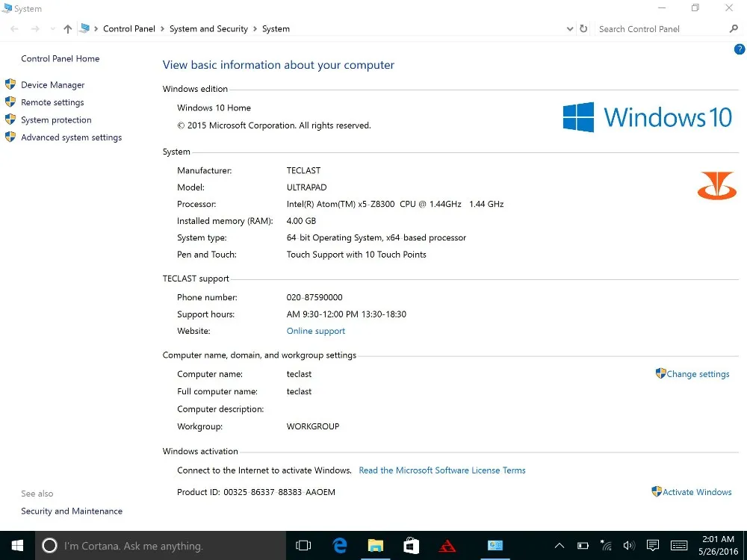Open Control Panel Home

tap(60, 58)
